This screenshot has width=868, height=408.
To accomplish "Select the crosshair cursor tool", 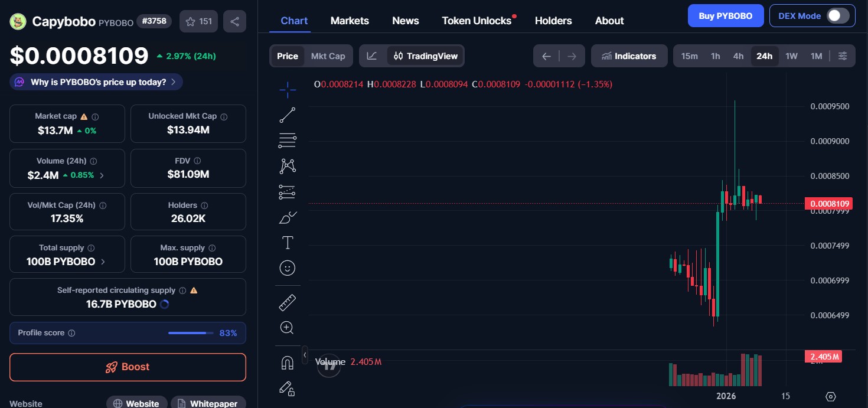I will (x=288, y=90).
